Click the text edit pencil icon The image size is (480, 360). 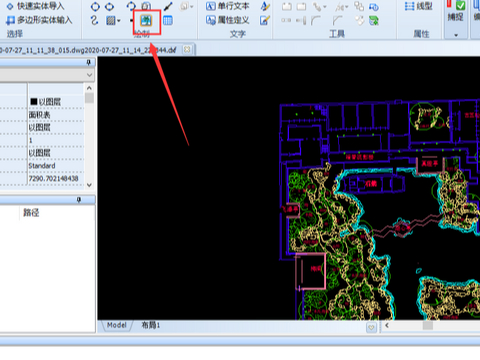tap(265, 20)
